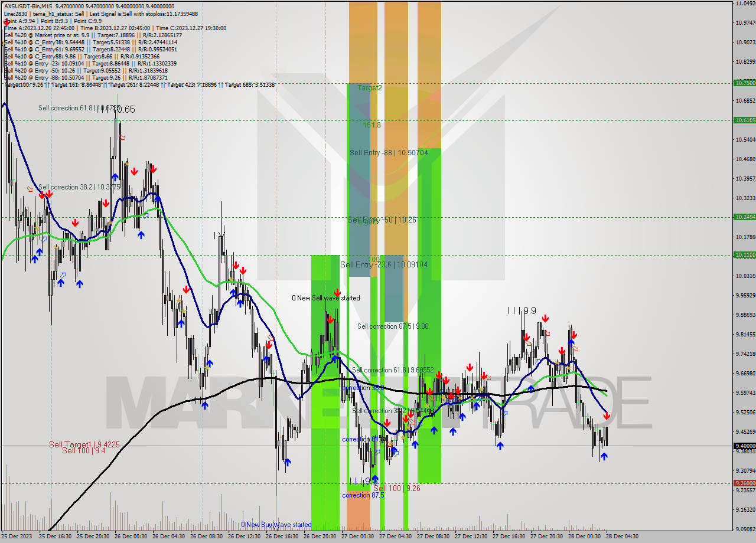Click the green 10.7500 price tag

click(x=744, y=83)
